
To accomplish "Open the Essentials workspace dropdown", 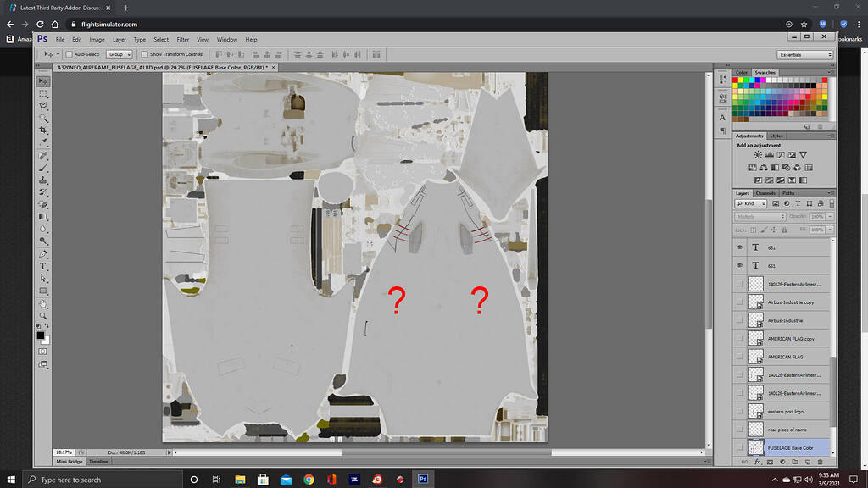I will tap(804, 53).
